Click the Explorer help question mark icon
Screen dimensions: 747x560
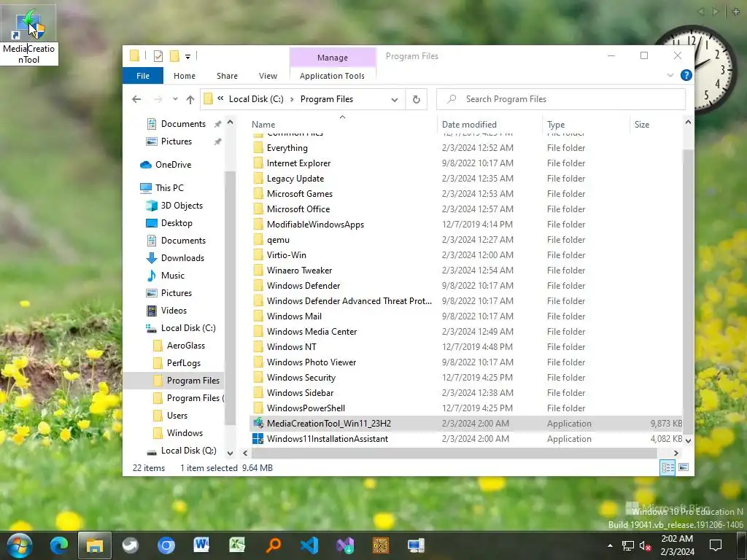[686, 75]
